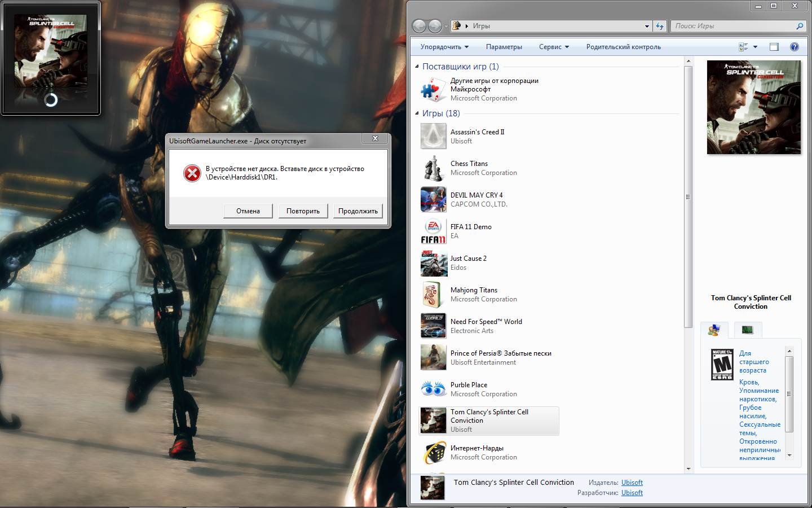Click the back navigation arrow

pos(419,26)
